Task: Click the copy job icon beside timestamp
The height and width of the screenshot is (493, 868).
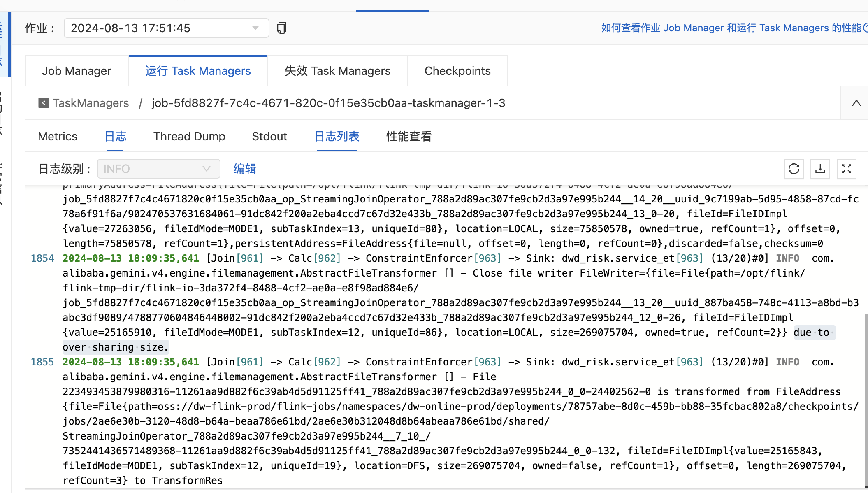Action: tap(282, 28)
